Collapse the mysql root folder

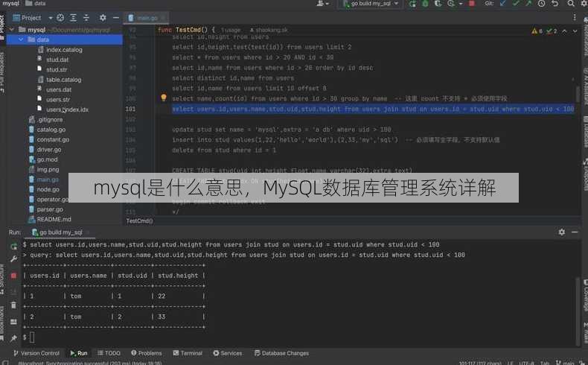pyautogui.click(x=12, y=30)
